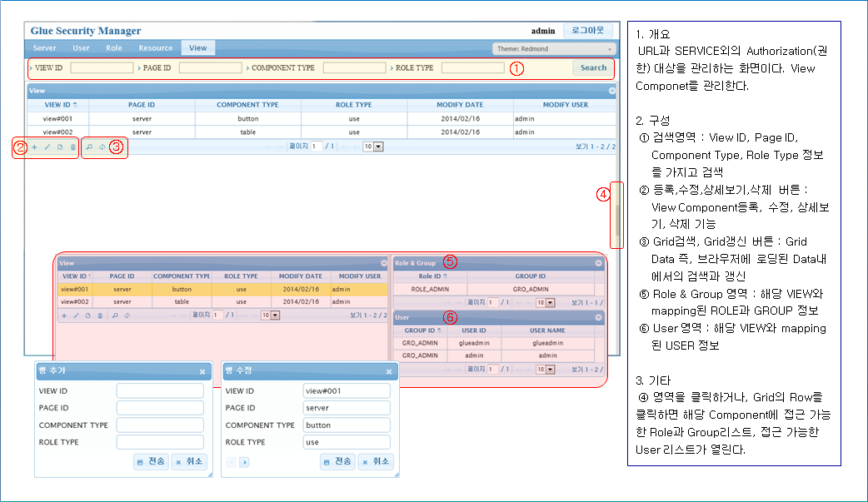
Task: Focus the COMPONENT TYPE search input field
Action: [x=354, y=67]
